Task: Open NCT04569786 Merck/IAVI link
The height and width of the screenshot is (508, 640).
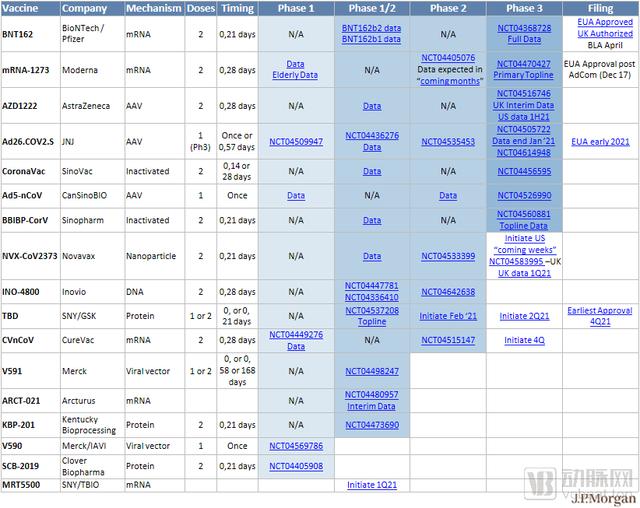Action: 296,446
